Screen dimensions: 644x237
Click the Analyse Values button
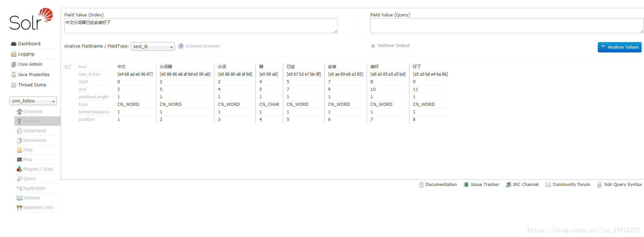click(x=619, y=47)
